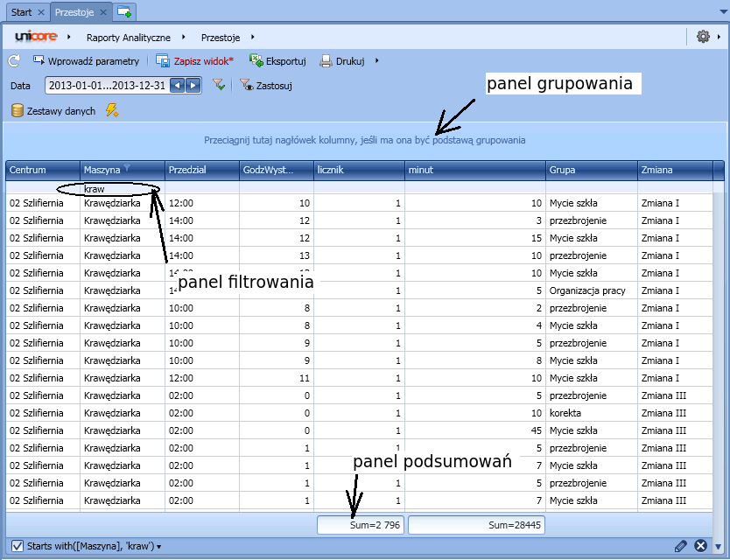The height and width of the screenshot is (560, 730).
Task: Click the Maszyna filter field containing kraw
Action: pyautogui.click(x=121, y=189)
